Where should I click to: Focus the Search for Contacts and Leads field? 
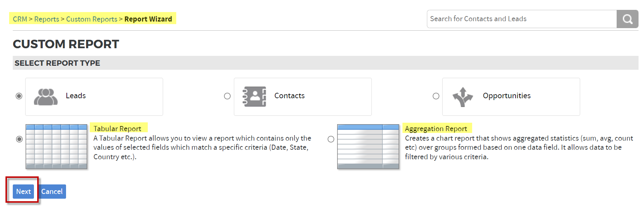(522, 19)
